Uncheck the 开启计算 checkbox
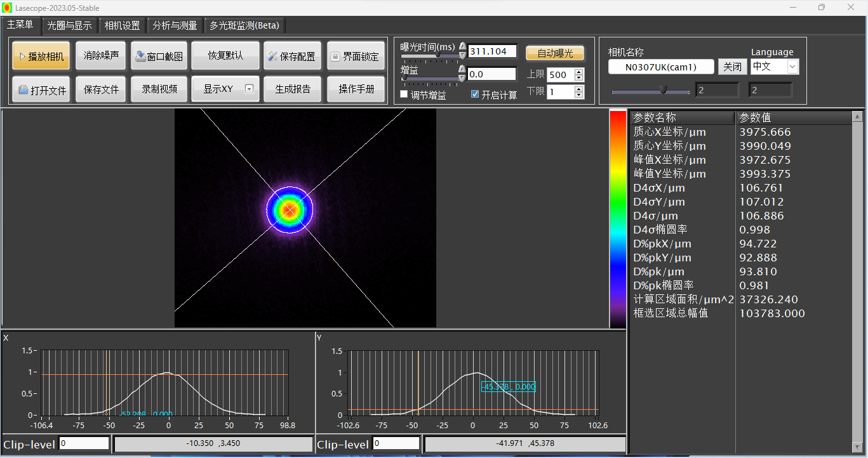This screenshot has height=458, width=868. tap(475, 95)
